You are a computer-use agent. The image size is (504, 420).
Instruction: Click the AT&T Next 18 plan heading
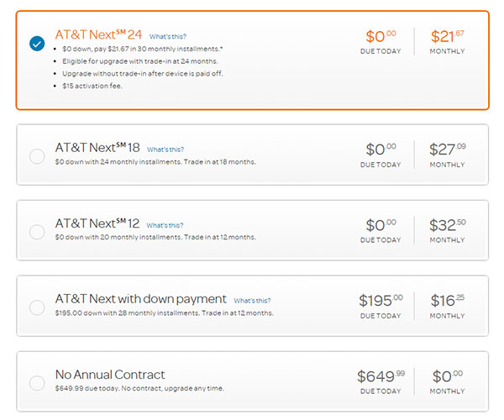click(97, 148)
